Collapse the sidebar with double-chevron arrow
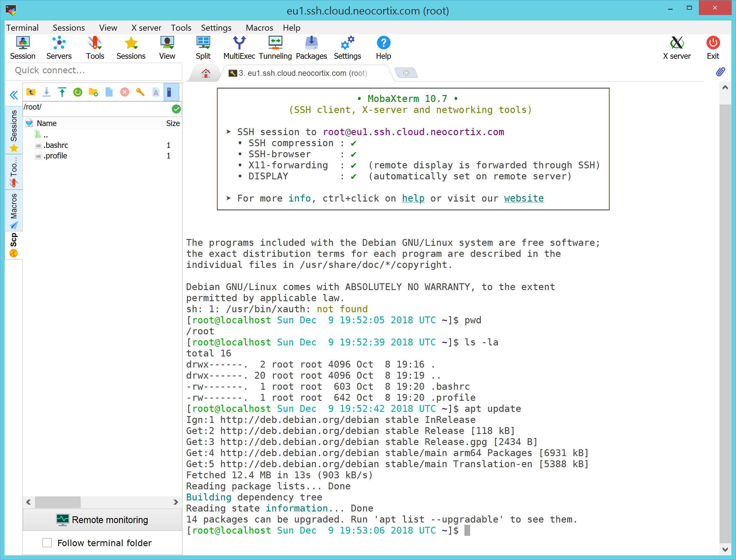The height and width of the screenshot is (560, 736). tap(14, 95)
